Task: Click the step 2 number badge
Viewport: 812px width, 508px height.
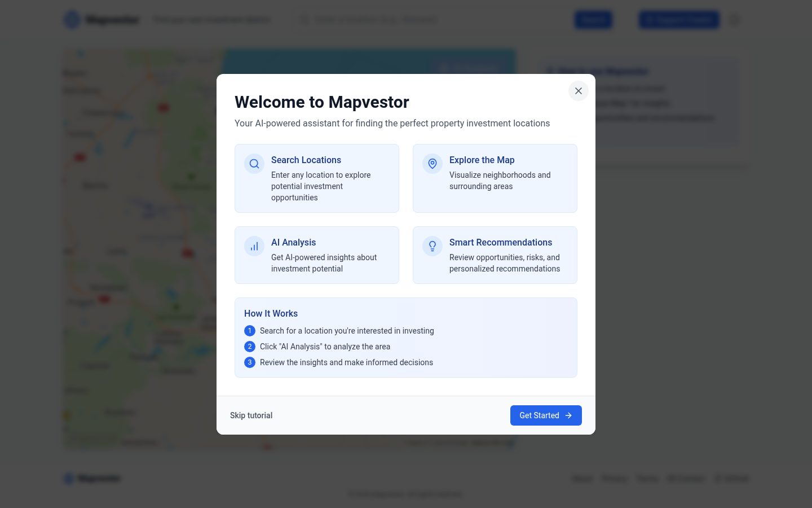Action: (x=250, y=347)
